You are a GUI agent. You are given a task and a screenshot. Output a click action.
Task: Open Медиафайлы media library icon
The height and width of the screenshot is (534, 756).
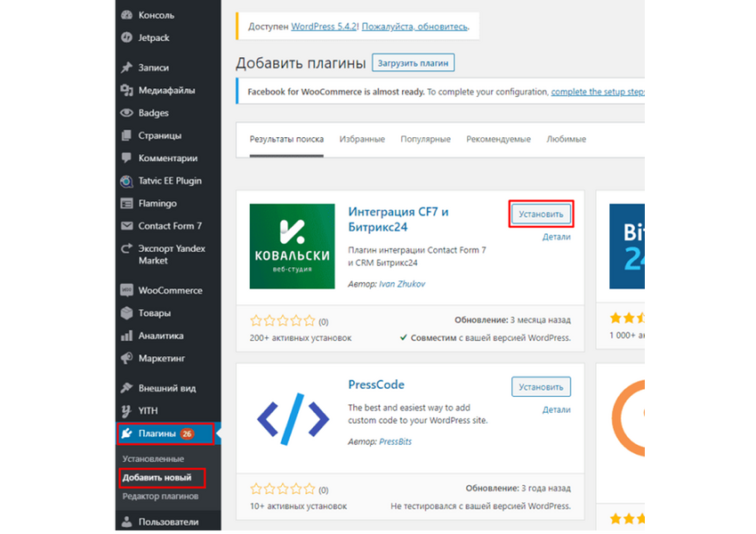[126, 90]
